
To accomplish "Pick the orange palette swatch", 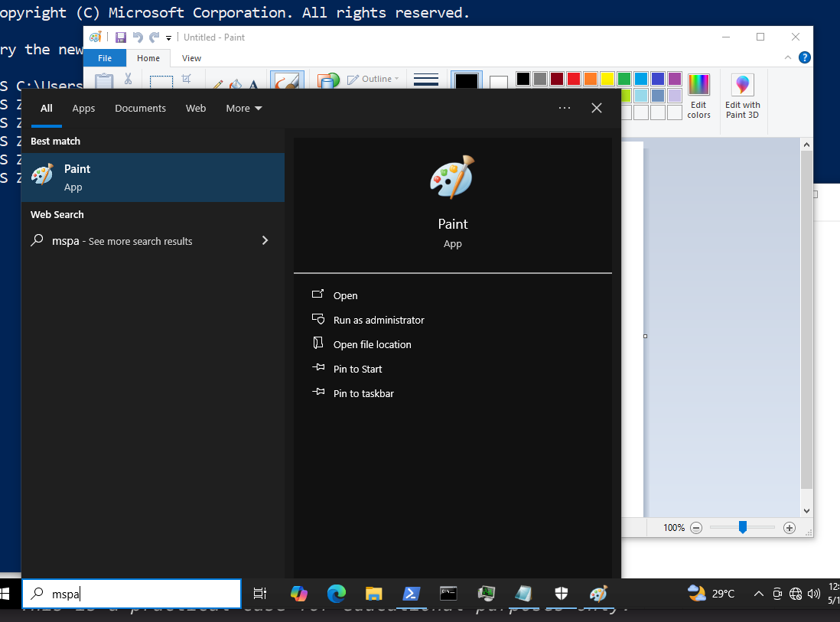I will click(591, 79).
